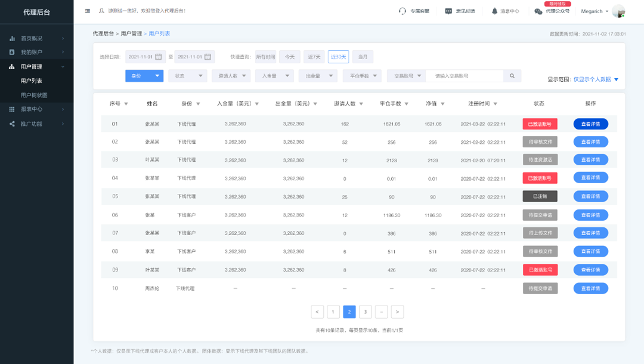Go to the previous page arrow
644x364 pixels.
pyautogui.click(x=317, y=312)
